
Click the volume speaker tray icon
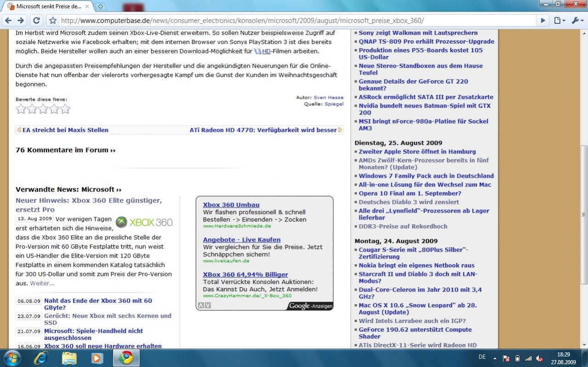click(539, 358)
